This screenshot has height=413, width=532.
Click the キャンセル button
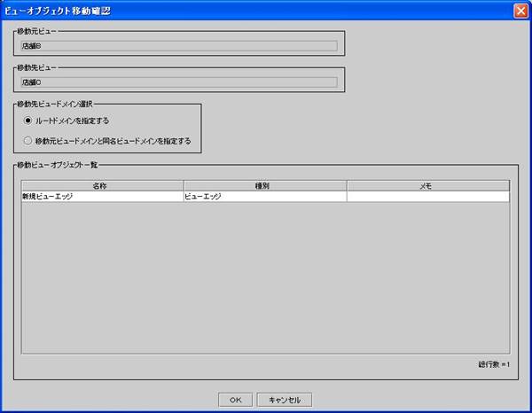pos(284,400)
